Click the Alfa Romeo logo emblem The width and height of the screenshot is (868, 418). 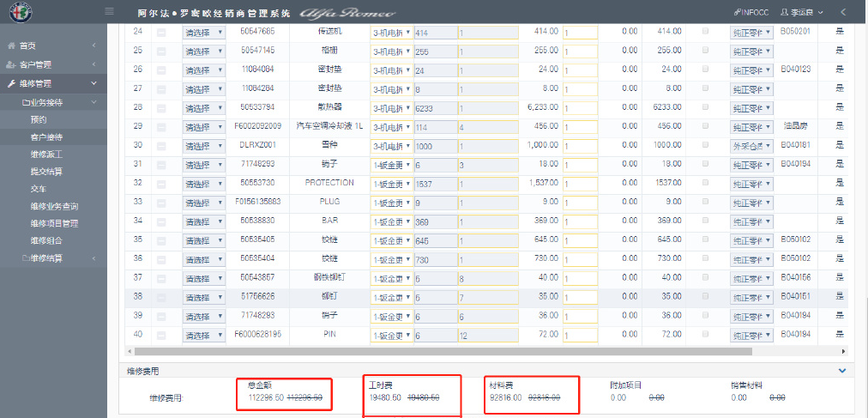click(21, 12)
